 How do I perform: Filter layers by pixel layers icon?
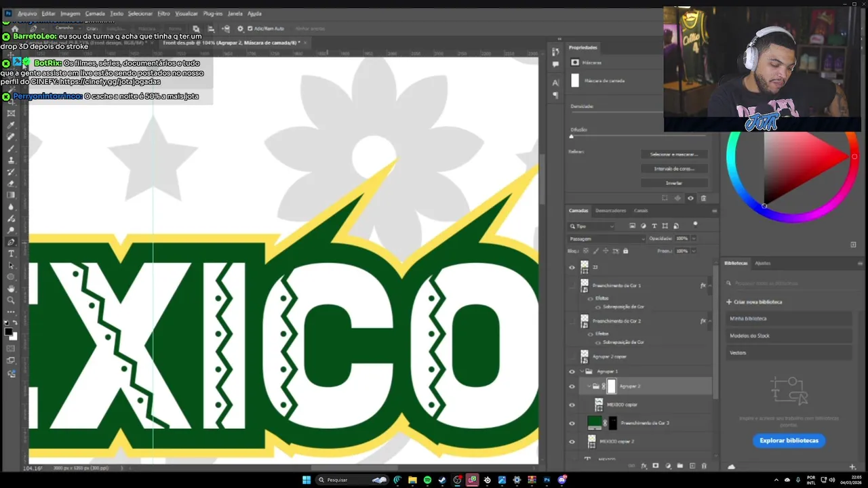point(633,226)
